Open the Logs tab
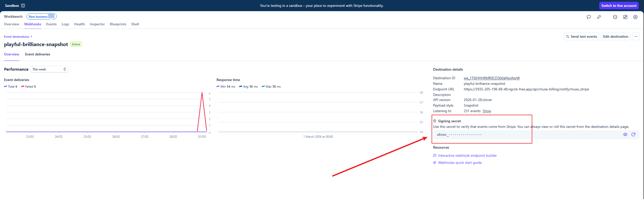Image resolution: width=644 pixels, height=199 pixels. click(65, 24)
